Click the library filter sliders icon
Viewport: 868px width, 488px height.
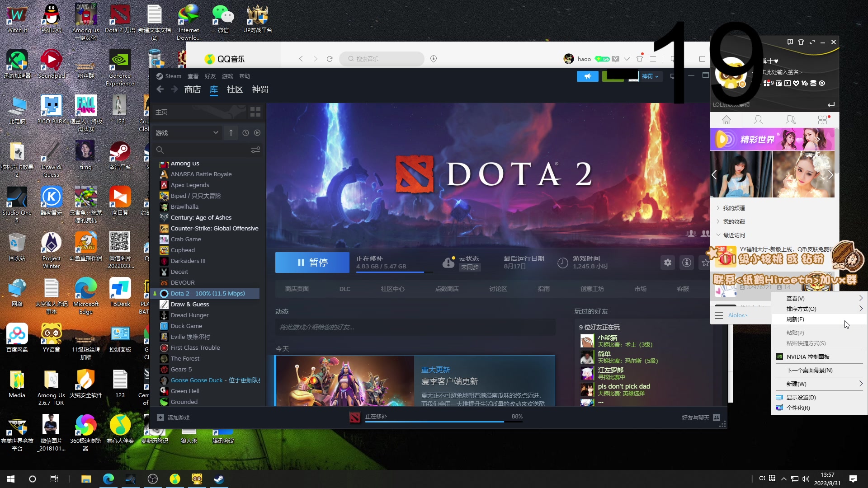pos(255,150)
